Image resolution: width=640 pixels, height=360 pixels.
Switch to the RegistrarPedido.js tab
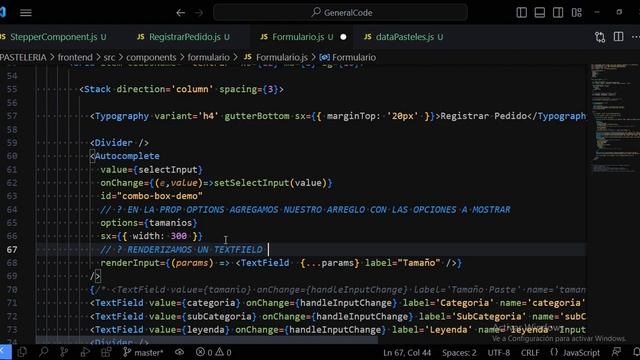coord(184,37)
